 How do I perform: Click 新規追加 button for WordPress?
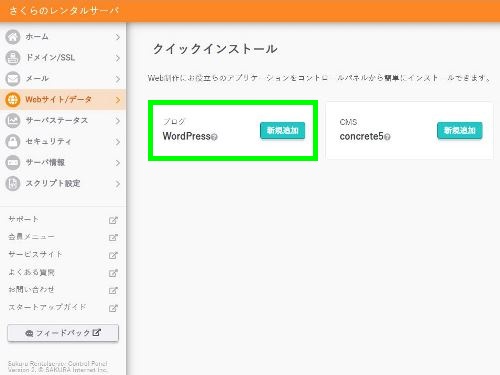tap(282, 130)
